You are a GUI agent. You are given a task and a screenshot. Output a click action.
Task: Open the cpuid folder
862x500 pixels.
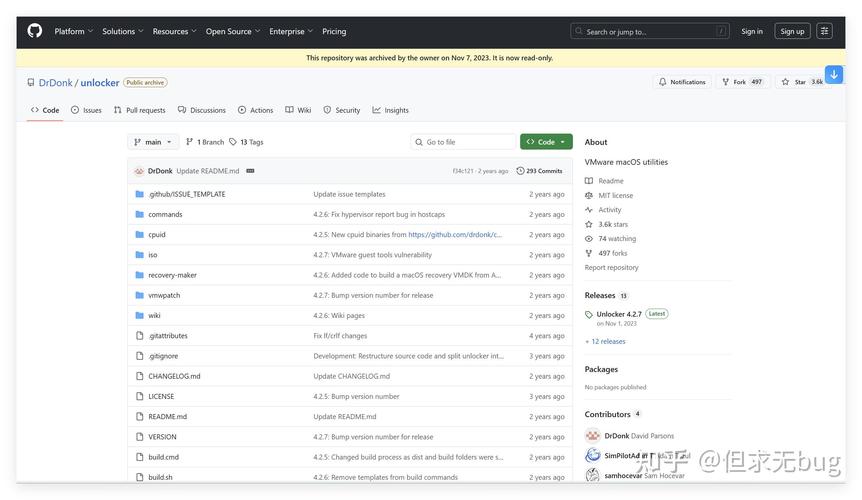click(157, 235)
